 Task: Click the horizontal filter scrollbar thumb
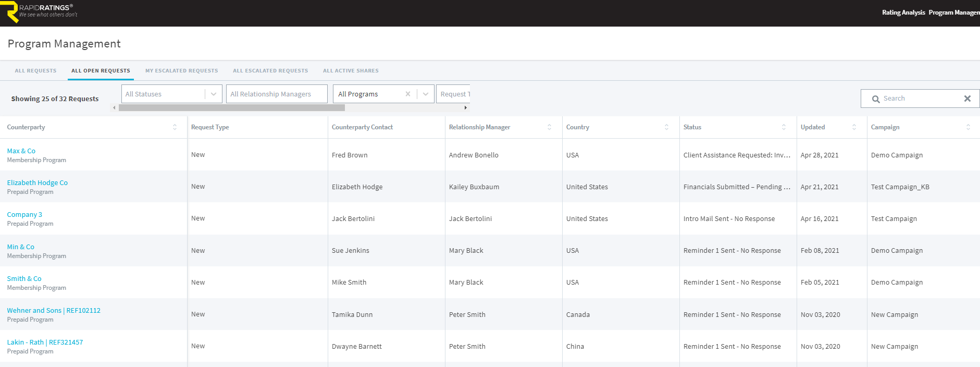[232, 108]
